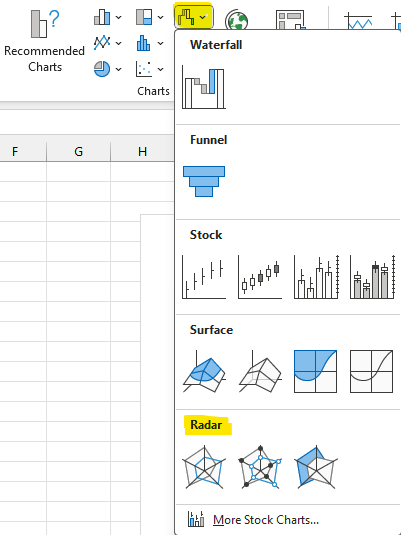Insert the 3-D Surface chart

click(x=204, y=372)
